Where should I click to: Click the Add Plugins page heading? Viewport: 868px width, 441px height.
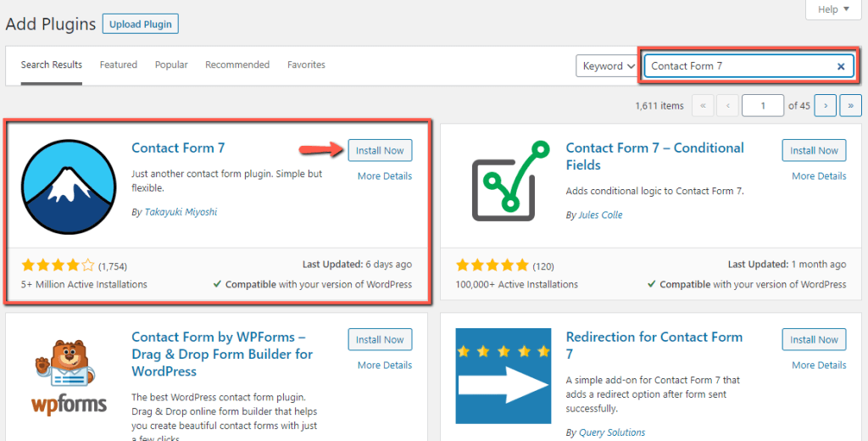pos(50,25)
